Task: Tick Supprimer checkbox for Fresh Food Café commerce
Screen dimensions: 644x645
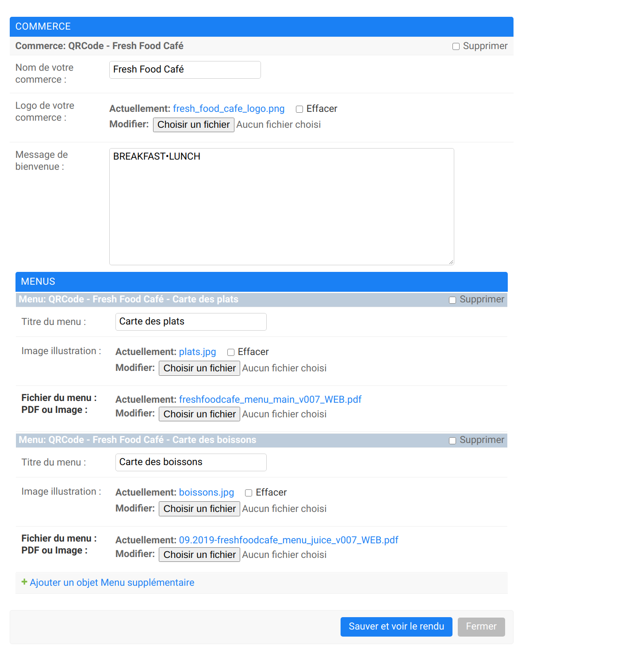Action: click(x=456, y=46)
